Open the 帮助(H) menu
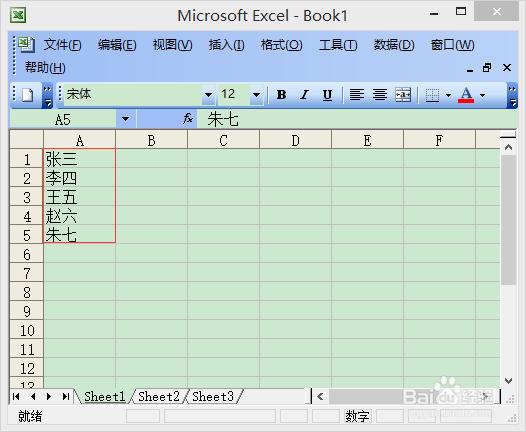Screen dimensions: 526x432 45,68
